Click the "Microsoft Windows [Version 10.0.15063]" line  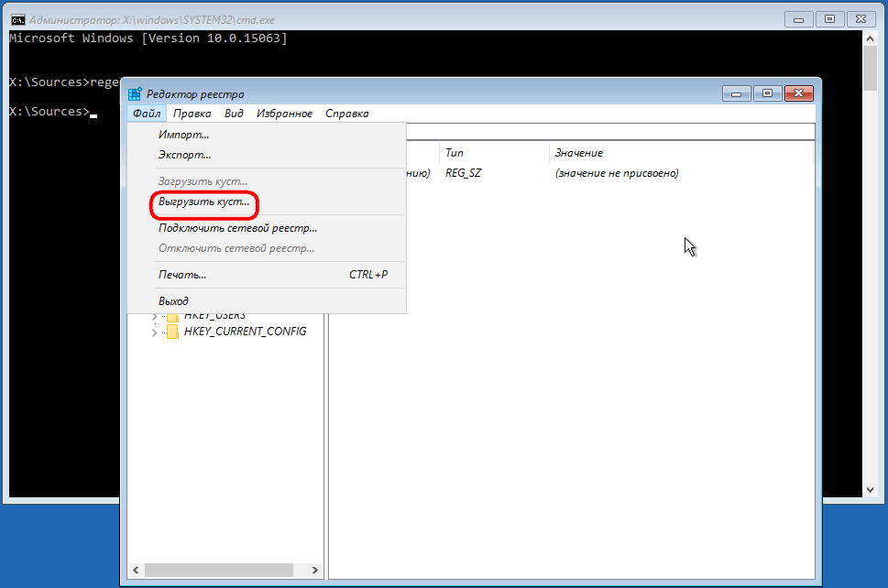click(148, 38)
